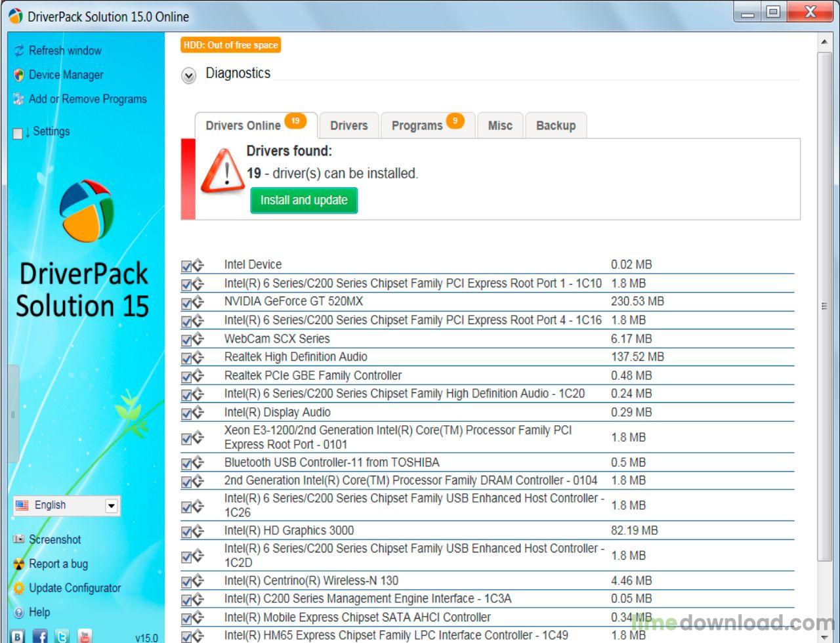Switch to the Backup tab
Screen dimensions: 840x643
coord(555,125)
